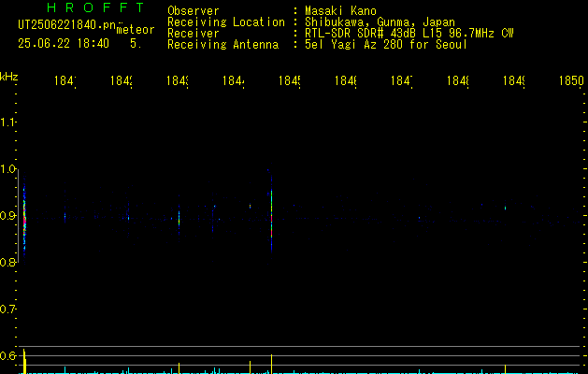The height and width of the screenshot is (374, 588).
Task: Select the receiver text RTL-SDR SDR# 43dB
Action: point(360,34)
